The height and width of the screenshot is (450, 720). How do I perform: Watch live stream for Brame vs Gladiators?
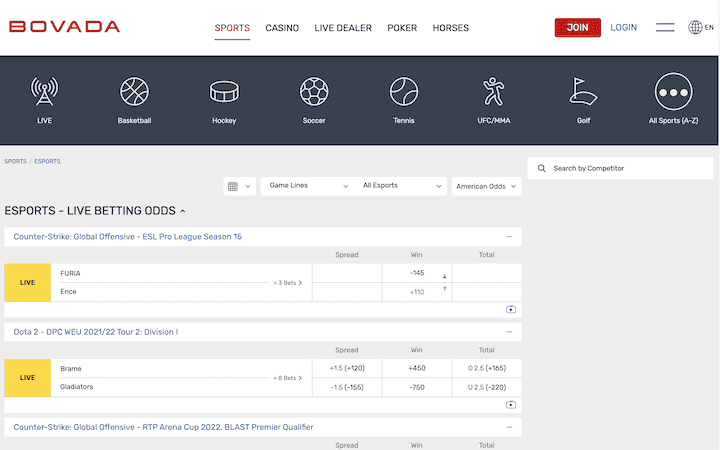511,405
